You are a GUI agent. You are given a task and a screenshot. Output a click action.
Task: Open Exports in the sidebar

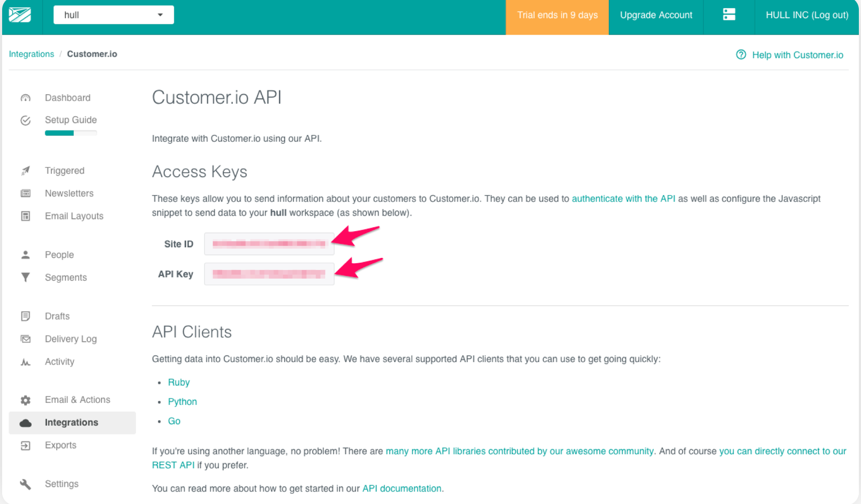pos(61,445)
